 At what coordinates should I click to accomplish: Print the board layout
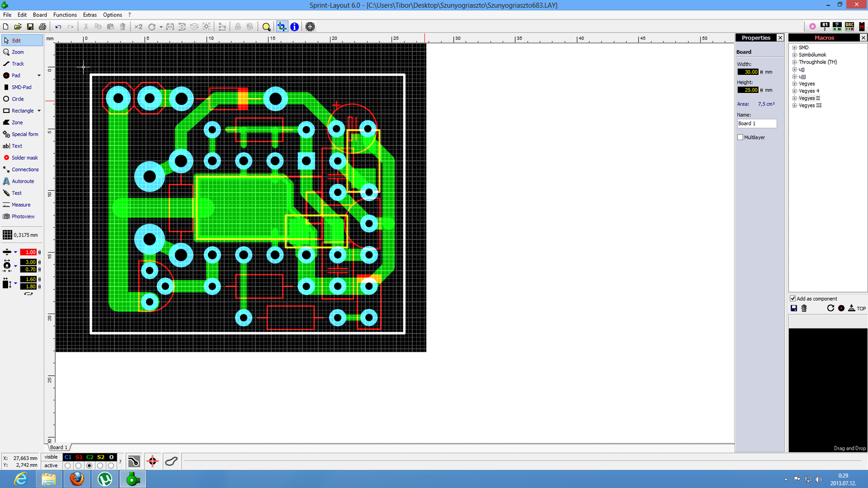click(42, 27)
